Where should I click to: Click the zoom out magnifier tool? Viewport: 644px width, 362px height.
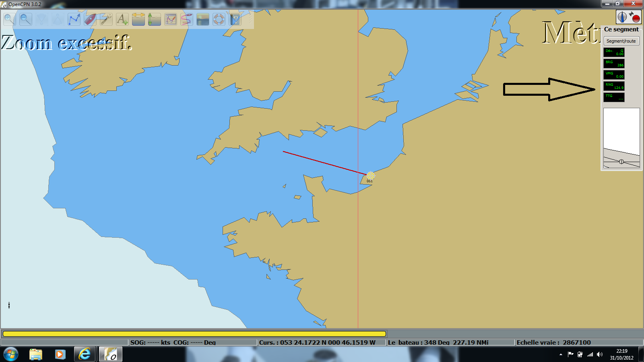coord(25,19)
